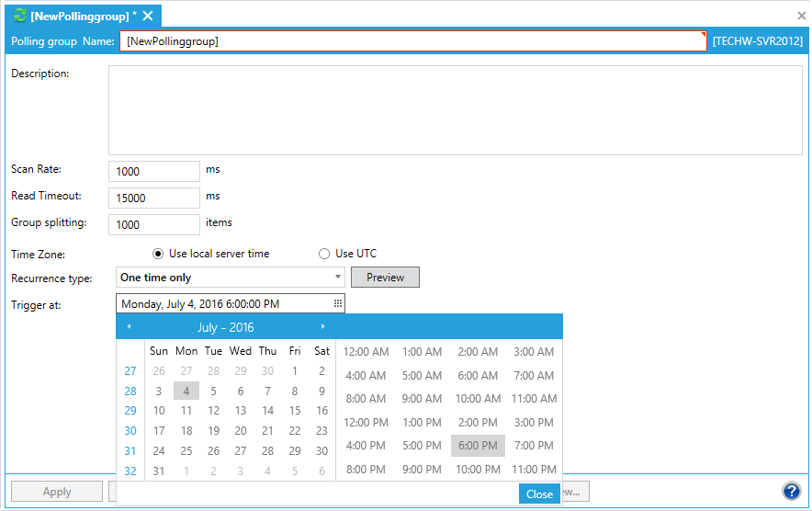The image size is (812, 511).
Task: Select July 15 in the calendar
Action: pyautogui.click(x=295, y=411)
